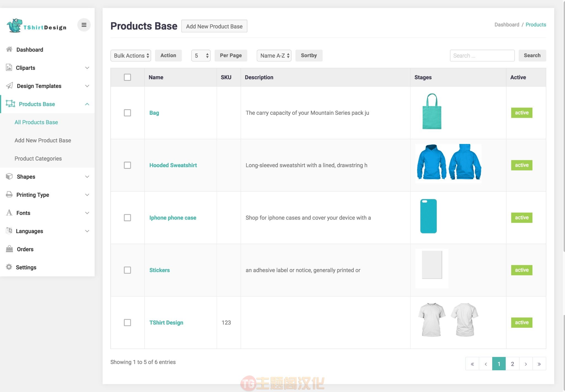The width and height of the screenshot is (565, 392).
Task: Click the Design Templates paper plane icon
Action: (x=9, y=86)
